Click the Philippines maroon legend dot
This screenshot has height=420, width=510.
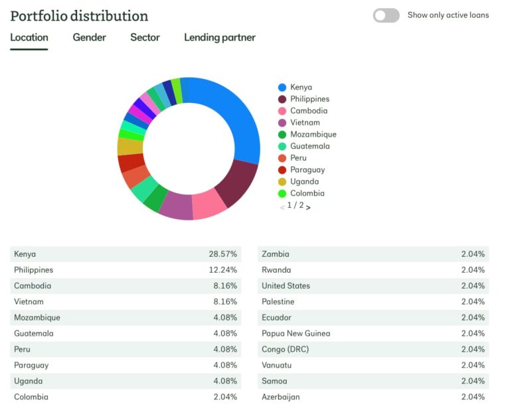coord(282,100)
